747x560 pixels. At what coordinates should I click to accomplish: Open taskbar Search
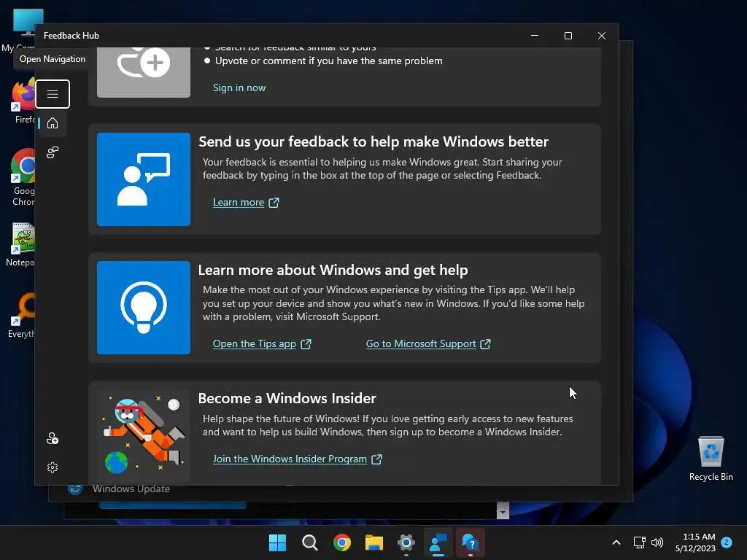click(x=309, y=542)
